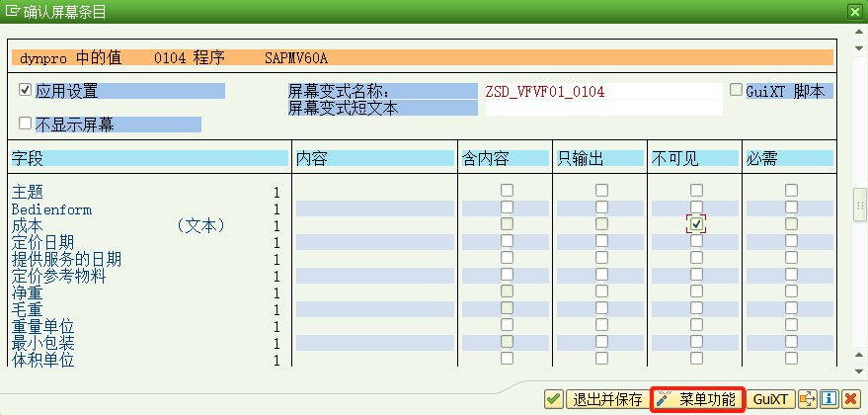Check 必需 for the Bedienform row
The width and height of the screenshot is (868, 415).
click(x=792, y=207)
